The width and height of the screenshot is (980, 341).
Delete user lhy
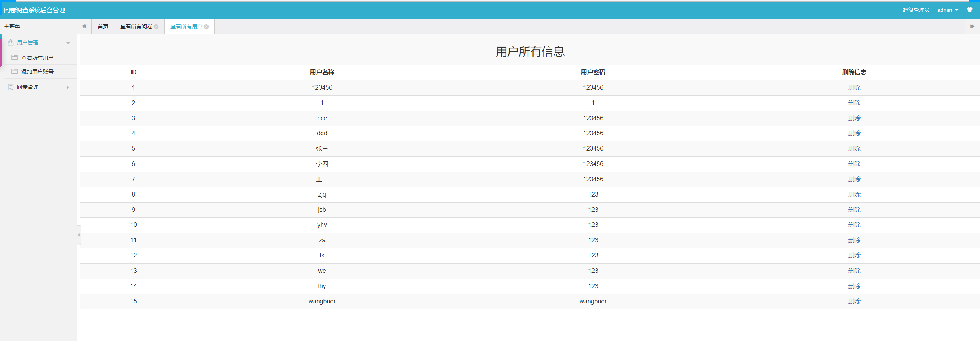(854, 286)
